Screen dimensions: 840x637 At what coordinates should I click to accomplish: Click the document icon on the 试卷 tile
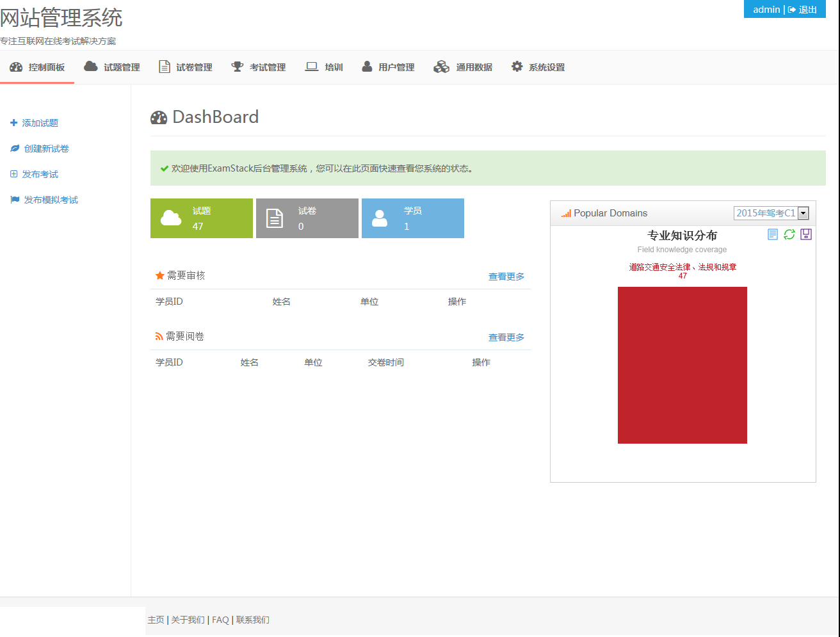point(275,218)
